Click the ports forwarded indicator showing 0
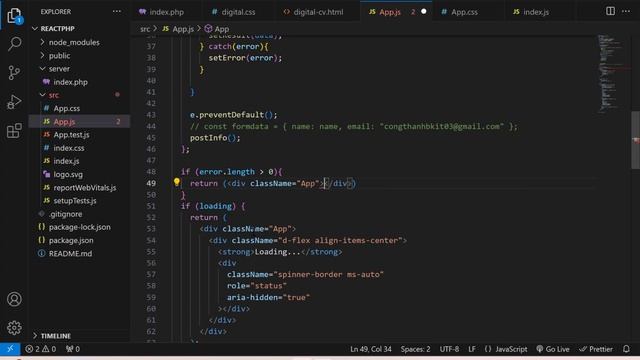 point(73,349)
